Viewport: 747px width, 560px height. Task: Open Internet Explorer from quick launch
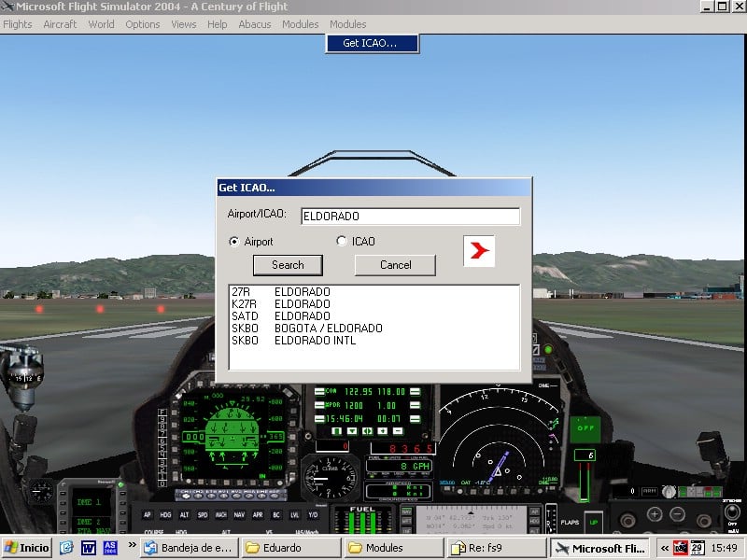[x=68, y=548]
